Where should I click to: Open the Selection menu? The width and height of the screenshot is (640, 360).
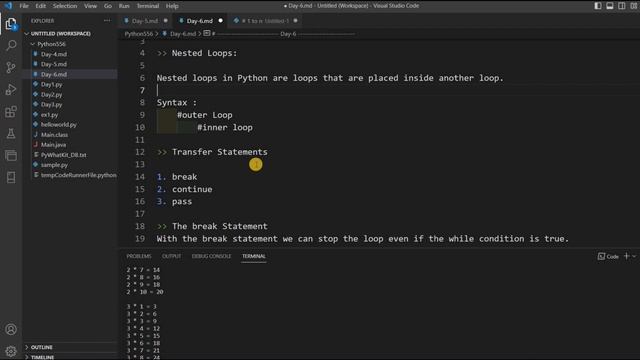click(65, 6)
